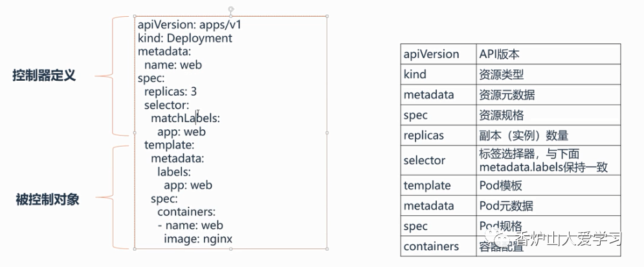Click the "template:" line in the YAML
This screenshot has height=267, width=644.
(x=169, y=145)
